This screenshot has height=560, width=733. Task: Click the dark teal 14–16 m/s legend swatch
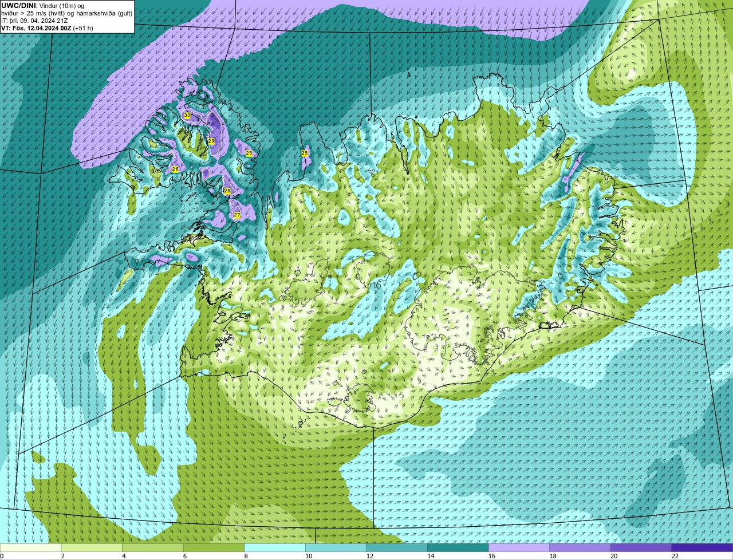[458, 547]
